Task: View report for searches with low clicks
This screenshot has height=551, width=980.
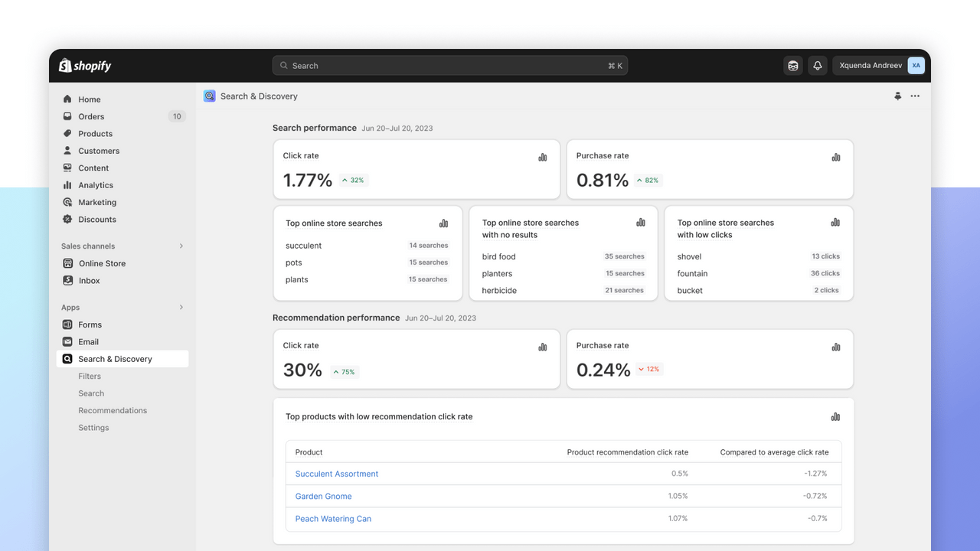Action: pyautogui.click(x=835, y=223)
